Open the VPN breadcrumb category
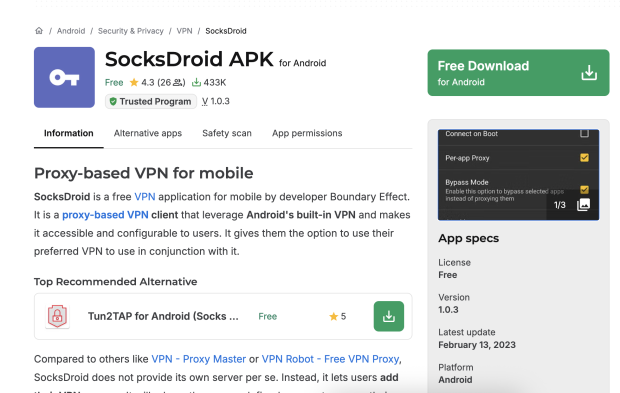Viewport: 620px width, 393px height. (x=184, y=31)
